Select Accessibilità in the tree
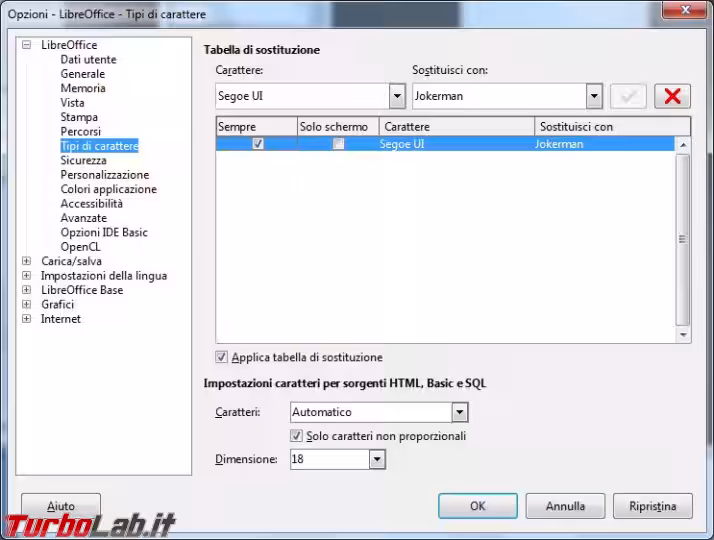Screen dimensions: 714x540 pos(92,204)
